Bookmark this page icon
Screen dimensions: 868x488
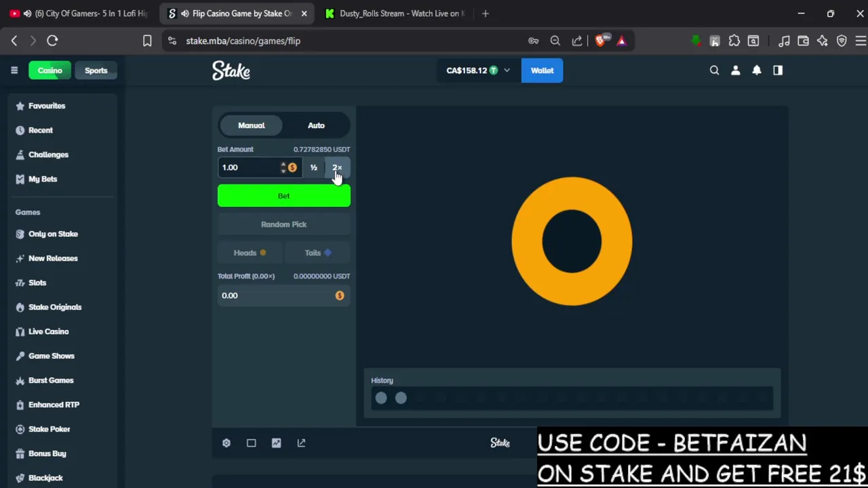147,41
